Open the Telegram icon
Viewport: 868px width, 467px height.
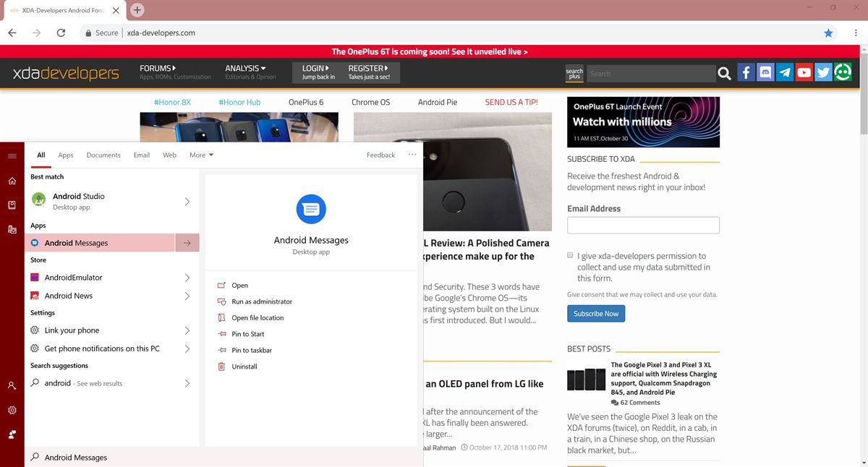pyautogui.click(x=784, y=72)
